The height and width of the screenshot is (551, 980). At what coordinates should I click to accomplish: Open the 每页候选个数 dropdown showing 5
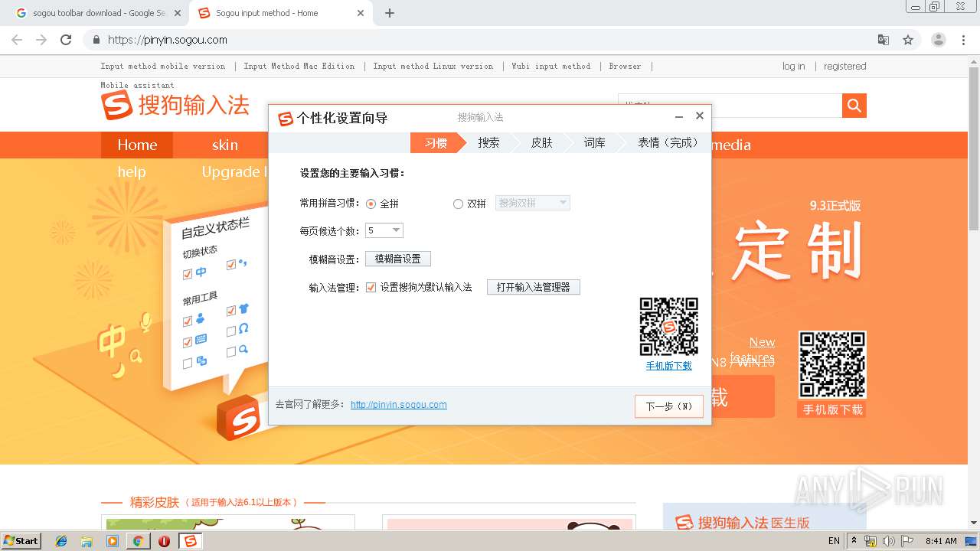click(x=384, y=230)
